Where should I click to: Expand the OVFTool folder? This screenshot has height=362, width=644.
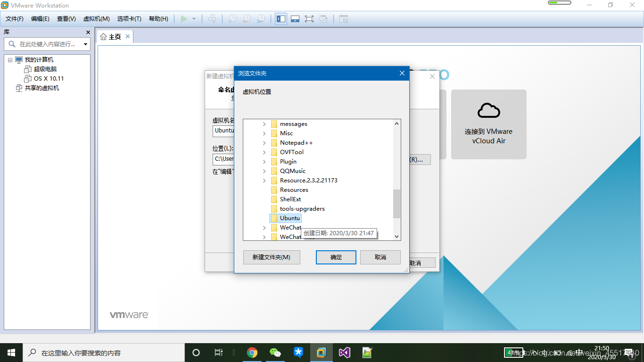click(x=264, y=152)
